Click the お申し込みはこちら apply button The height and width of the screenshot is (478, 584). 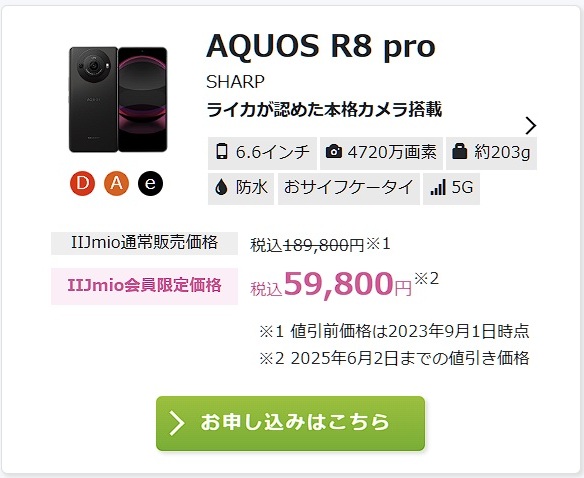pyautogui.click(x=291, y=423)
